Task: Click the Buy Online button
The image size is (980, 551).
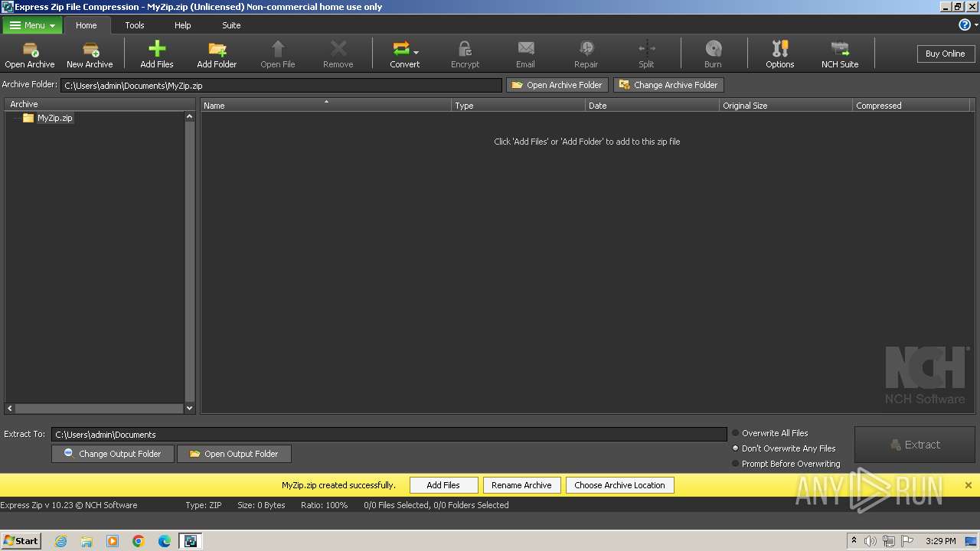Action: pos(945,54)
